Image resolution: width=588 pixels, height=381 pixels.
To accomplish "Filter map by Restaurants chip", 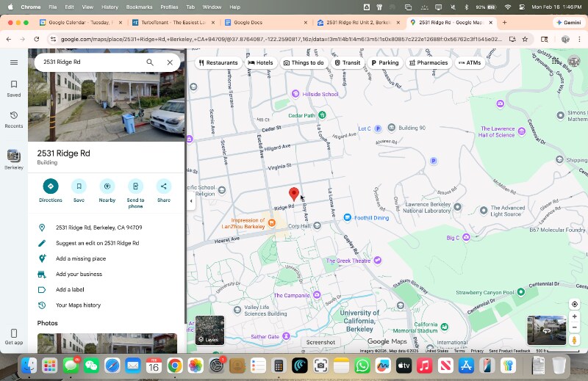I will [218, 63].
